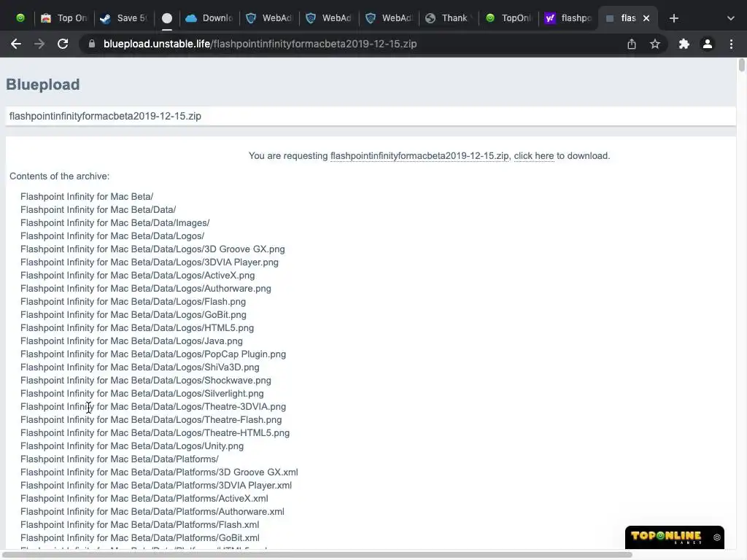Open the profile avatar menu
The image size is (747, 560).
click(x=708, y=44)
